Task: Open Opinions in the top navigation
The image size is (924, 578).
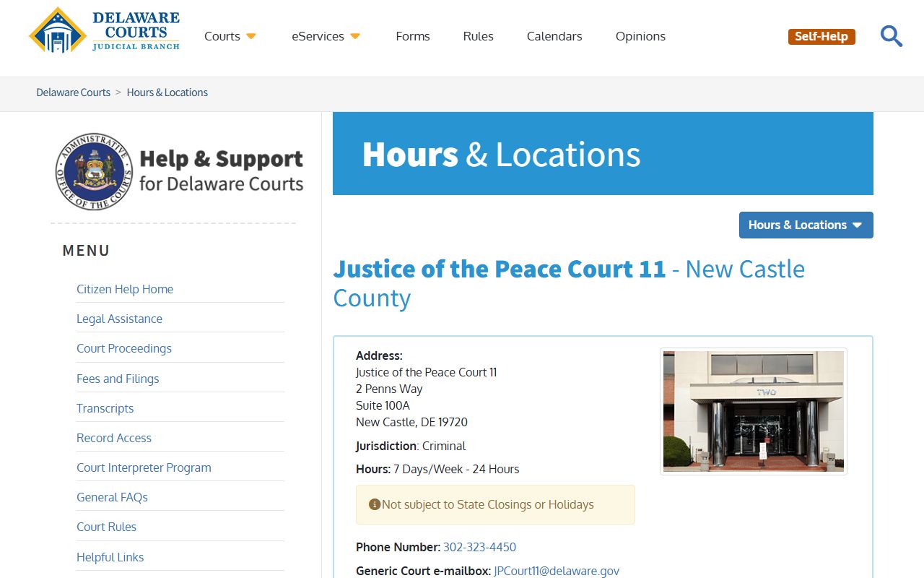Action: (x=640, y=36)
